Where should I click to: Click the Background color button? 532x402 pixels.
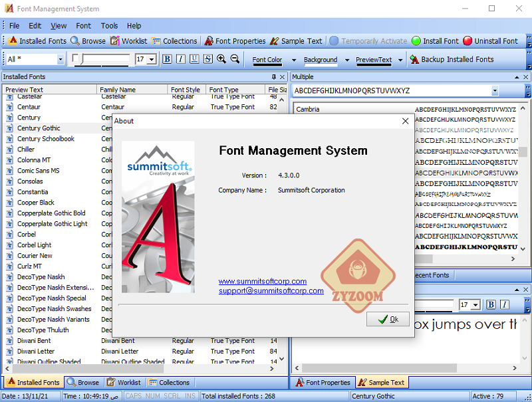click(321, 60)
